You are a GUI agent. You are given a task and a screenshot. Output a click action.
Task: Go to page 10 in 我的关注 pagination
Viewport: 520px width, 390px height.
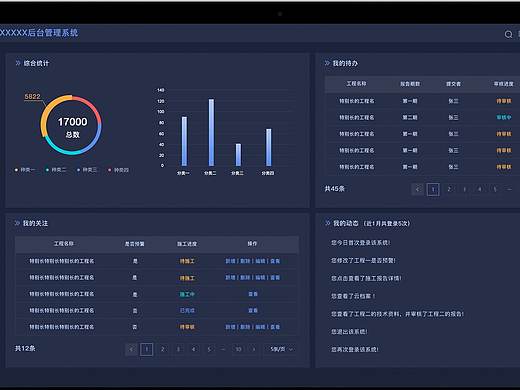tap(238, 349)
